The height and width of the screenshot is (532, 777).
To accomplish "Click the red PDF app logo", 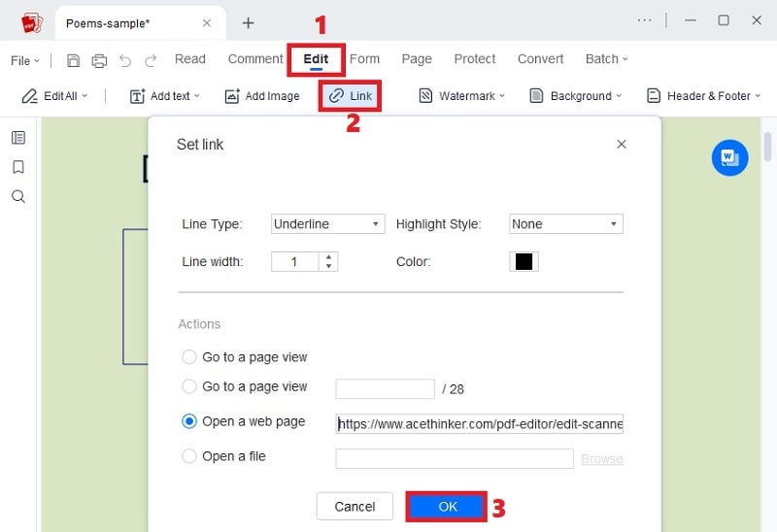I will [x=32, y=23].
